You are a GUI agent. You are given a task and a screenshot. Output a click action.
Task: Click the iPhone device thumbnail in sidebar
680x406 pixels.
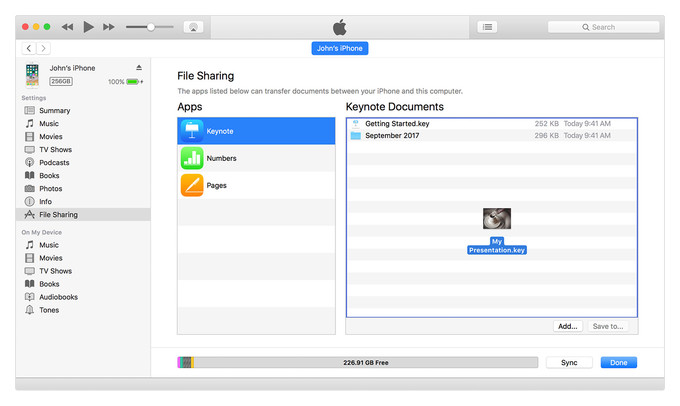(32, 75)
